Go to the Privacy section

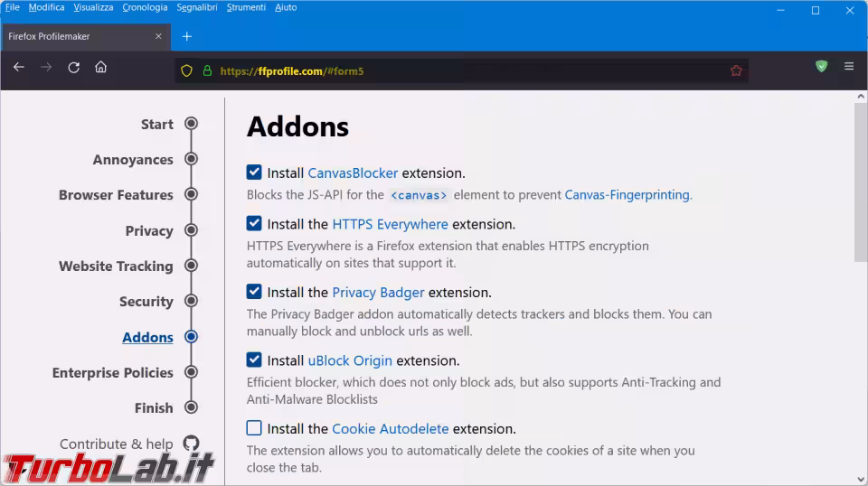coord(149,230)
